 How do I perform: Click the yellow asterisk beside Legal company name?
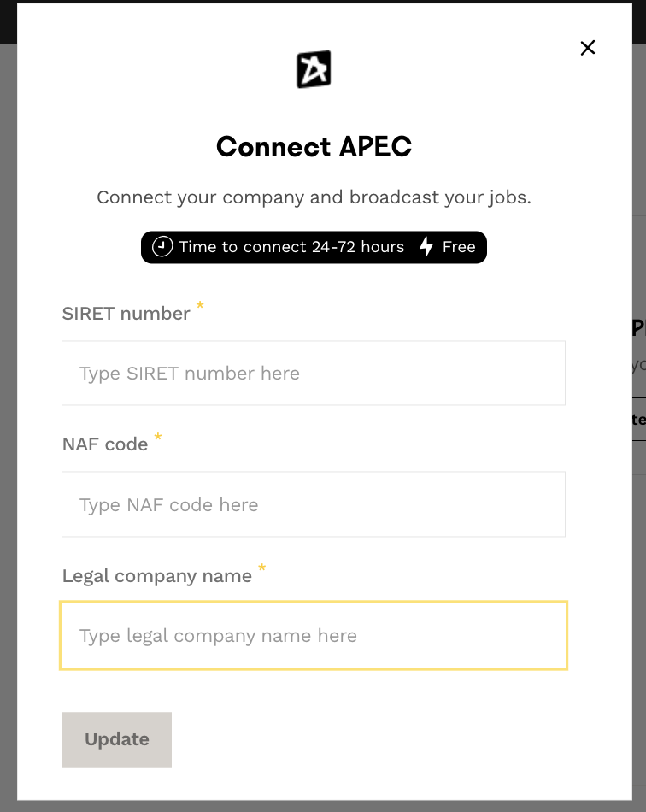pyautogui.click(x=262, y=568)
